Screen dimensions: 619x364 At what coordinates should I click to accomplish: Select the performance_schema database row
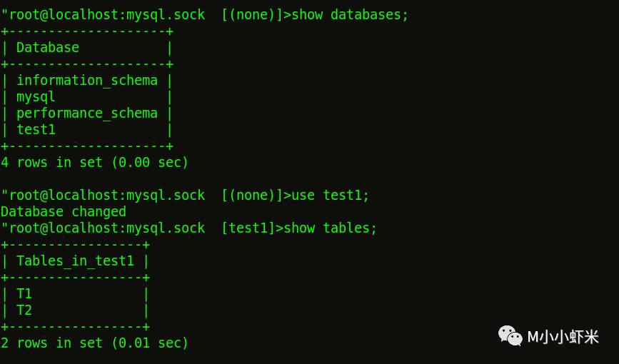pos(86,113)
